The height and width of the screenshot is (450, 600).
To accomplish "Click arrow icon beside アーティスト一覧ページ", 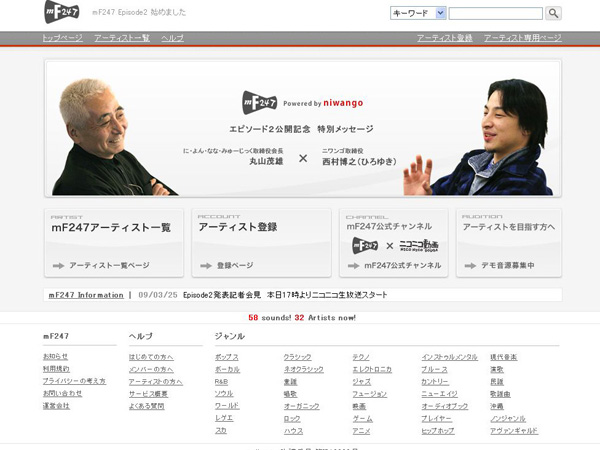I will click(x=58, y=266).
